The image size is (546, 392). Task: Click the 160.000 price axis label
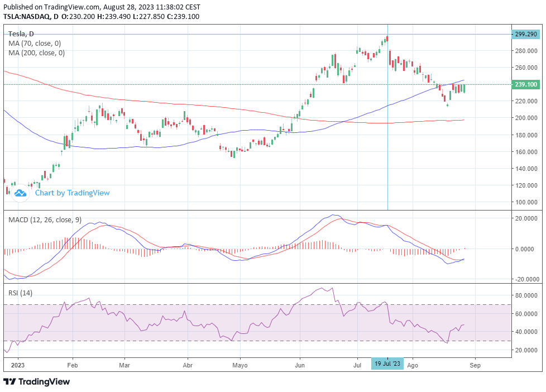pyautogui.click(x=526, y=151)
